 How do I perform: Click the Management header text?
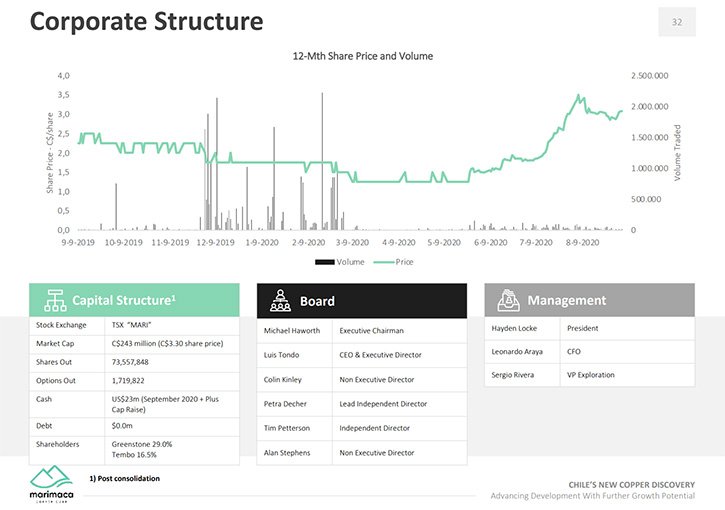coord(567,300)
